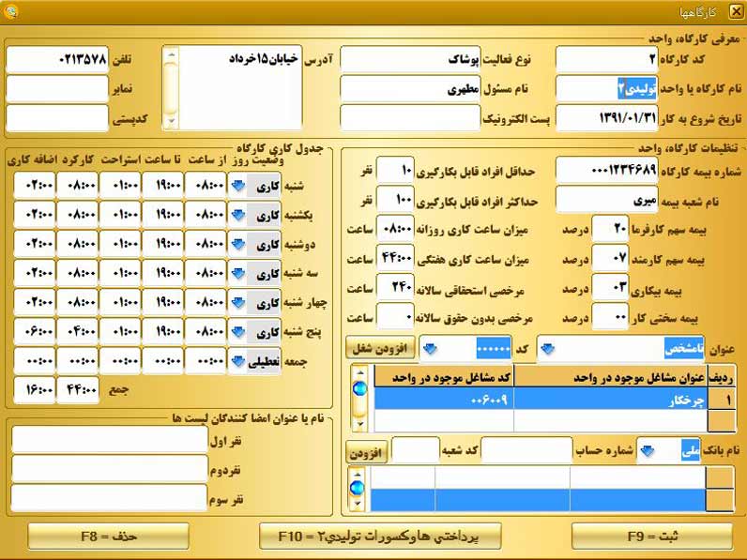The height and width of the screenshot is (560, 747).
Task: Click پنج شنبه اضافه کاری field
Action: (35, 332)
